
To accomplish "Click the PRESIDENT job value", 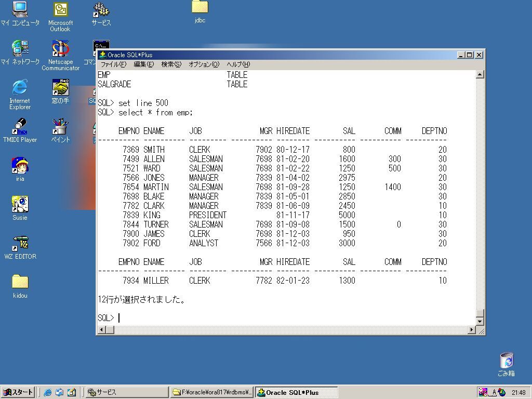I will (208, 215).
